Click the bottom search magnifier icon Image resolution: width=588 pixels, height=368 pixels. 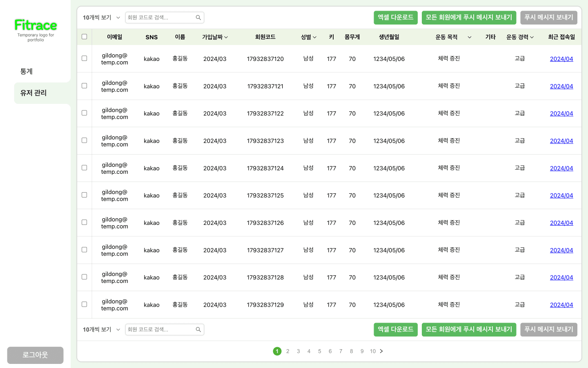pos(198,330)
